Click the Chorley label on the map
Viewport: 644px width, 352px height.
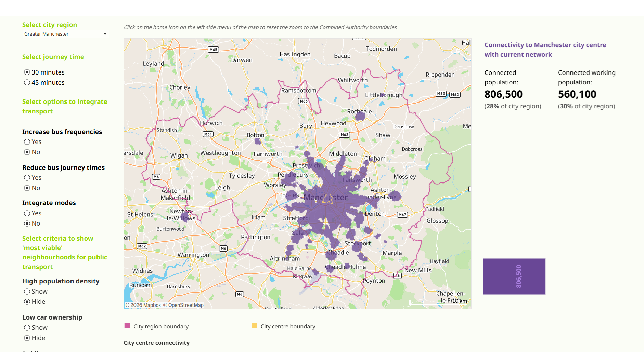(x=180, y=87)
